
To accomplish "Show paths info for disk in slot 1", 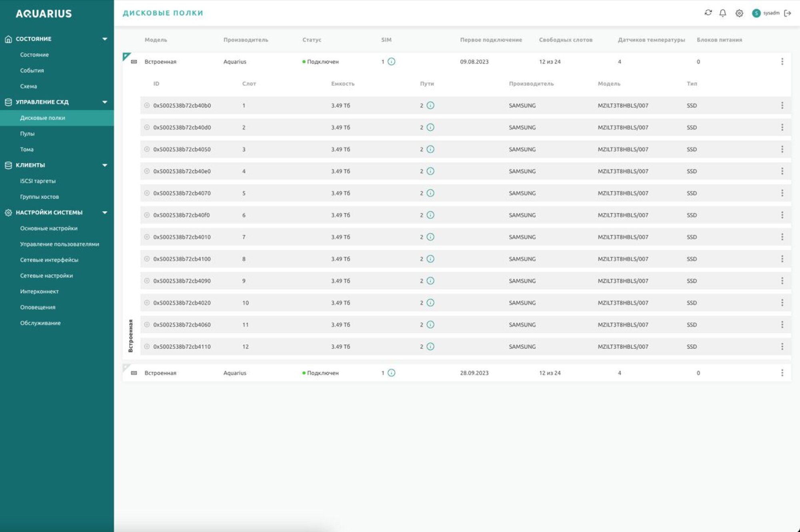I will [430, 106].
